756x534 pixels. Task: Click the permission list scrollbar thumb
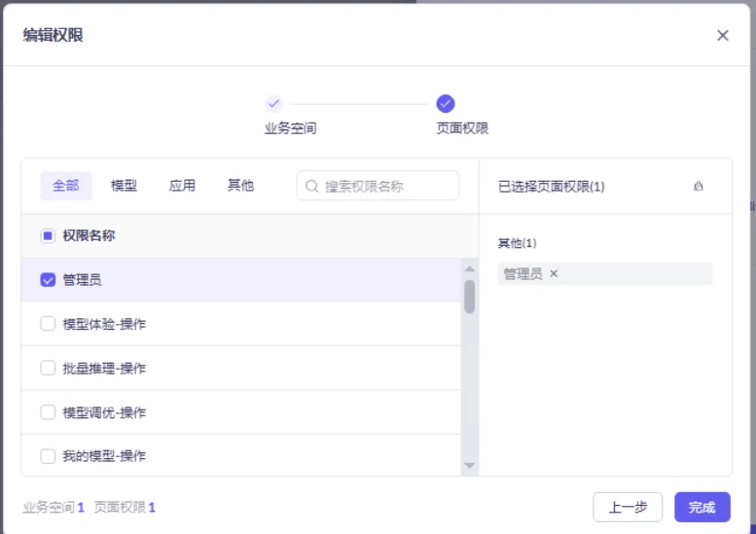469,296
